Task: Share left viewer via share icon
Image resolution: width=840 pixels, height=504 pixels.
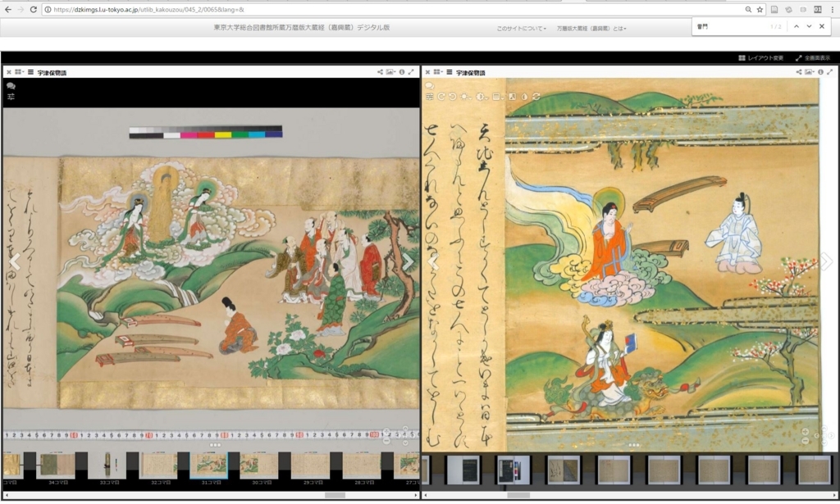Action: (x=380, y=71)
